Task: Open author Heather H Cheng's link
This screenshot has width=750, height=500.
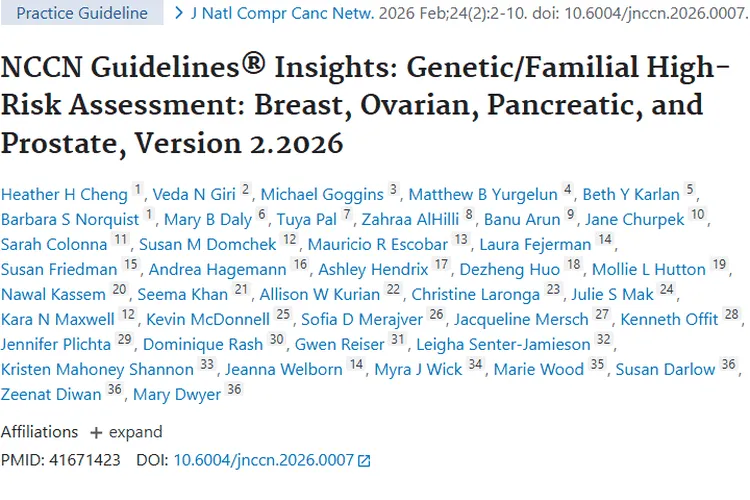Action: pos(64,194)
